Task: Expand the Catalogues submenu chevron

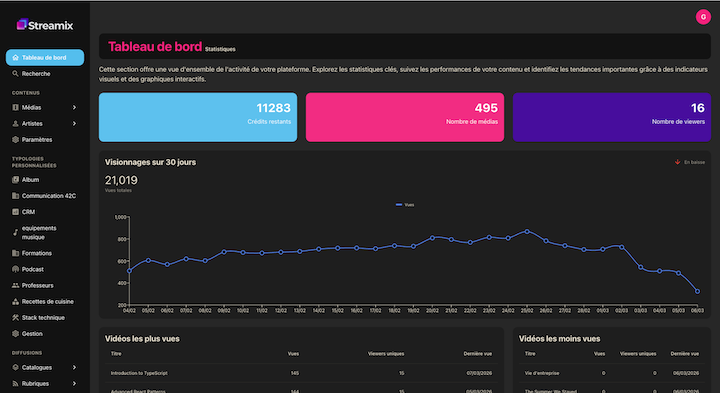Action: [x=74, y=367]
